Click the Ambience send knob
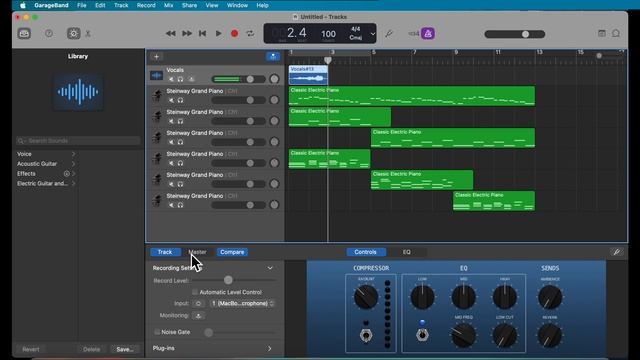This screenshot has height=360, width=640. click(x=550, y=297)
